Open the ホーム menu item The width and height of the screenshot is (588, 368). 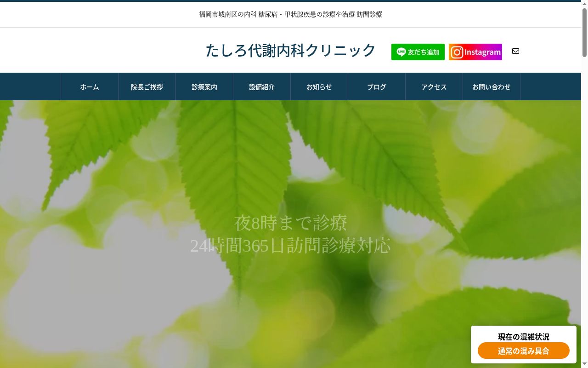pos(90,86)
